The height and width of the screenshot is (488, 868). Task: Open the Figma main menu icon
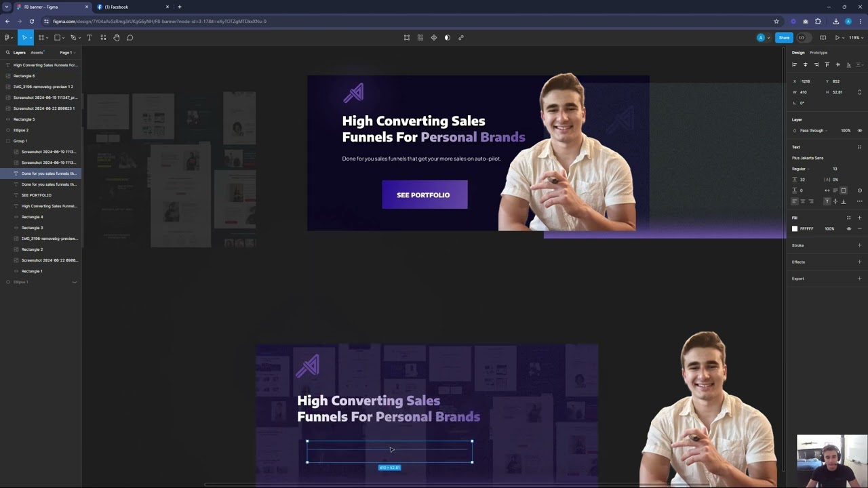click(x=7, y=37)
